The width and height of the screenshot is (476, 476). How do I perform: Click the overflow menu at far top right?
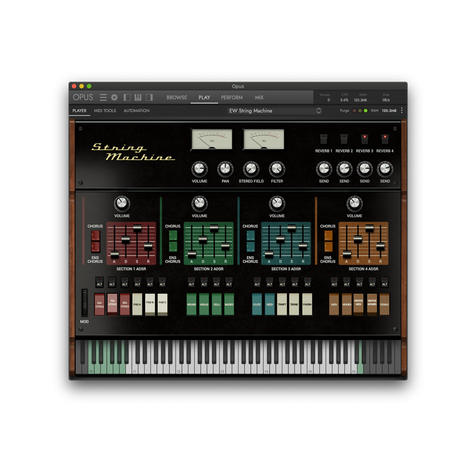[401, 110]
